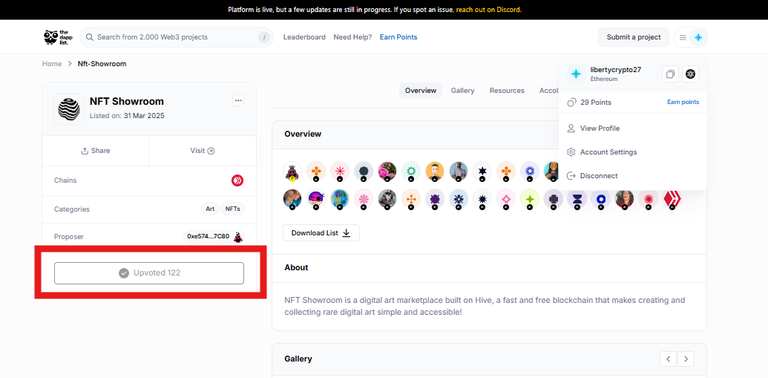Click the Submit a project button
The image size is (768, 378).
click(634, 37)
